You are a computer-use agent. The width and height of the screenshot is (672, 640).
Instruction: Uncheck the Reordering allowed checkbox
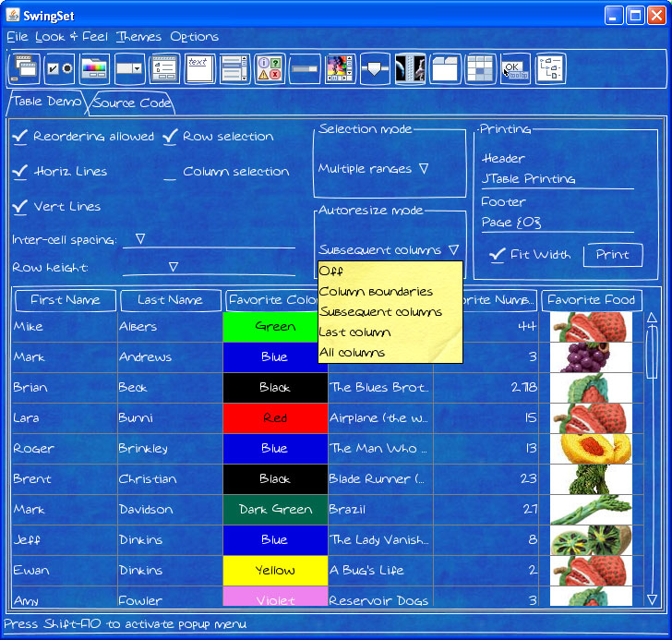pyautogui.click(x=20, y=137)
